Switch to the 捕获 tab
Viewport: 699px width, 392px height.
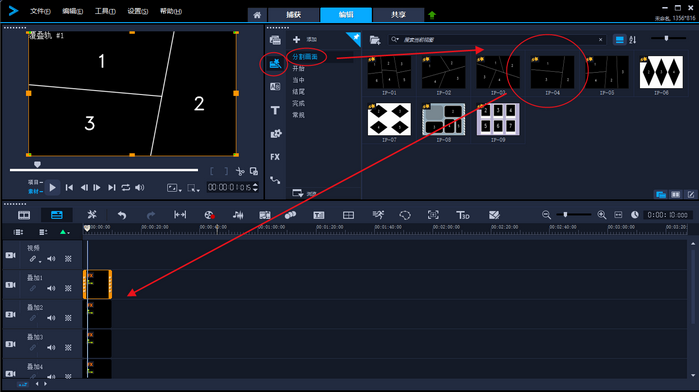pyautogui.click(x=294, y=15)
